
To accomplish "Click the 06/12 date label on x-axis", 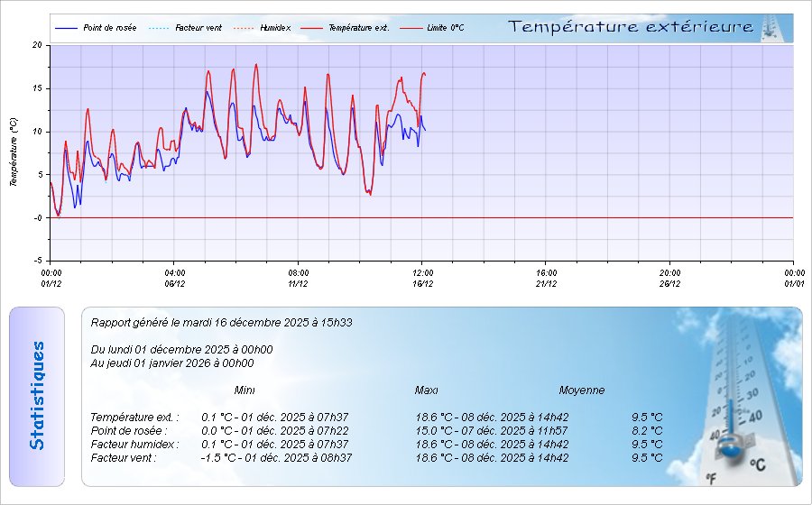I will click(x=175, y=283).
